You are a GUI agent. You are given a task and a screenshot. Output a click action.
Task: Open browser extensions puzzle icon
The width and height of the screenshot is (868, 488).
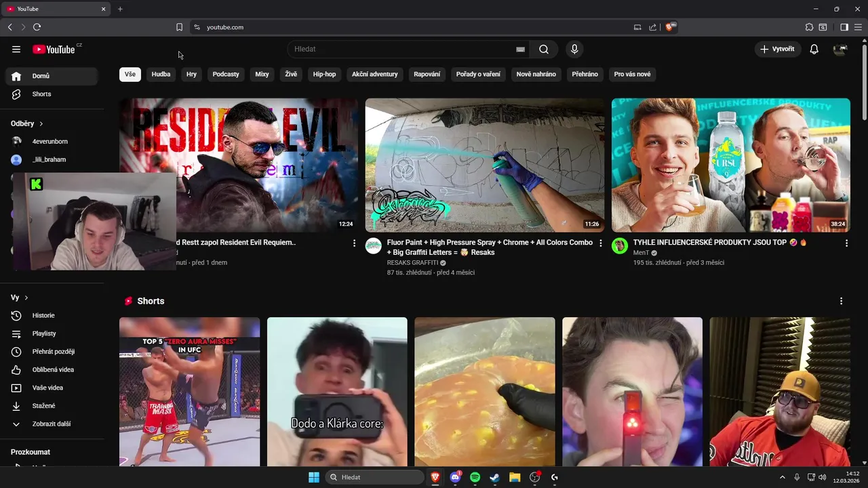(809, 27)
